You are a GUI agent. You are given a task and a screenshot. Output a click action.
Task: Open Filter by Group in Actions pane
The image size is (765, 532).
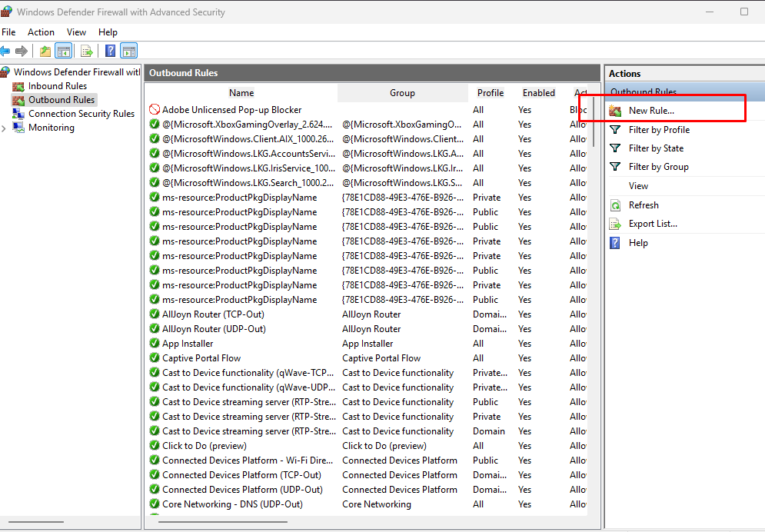coord(658,167)
